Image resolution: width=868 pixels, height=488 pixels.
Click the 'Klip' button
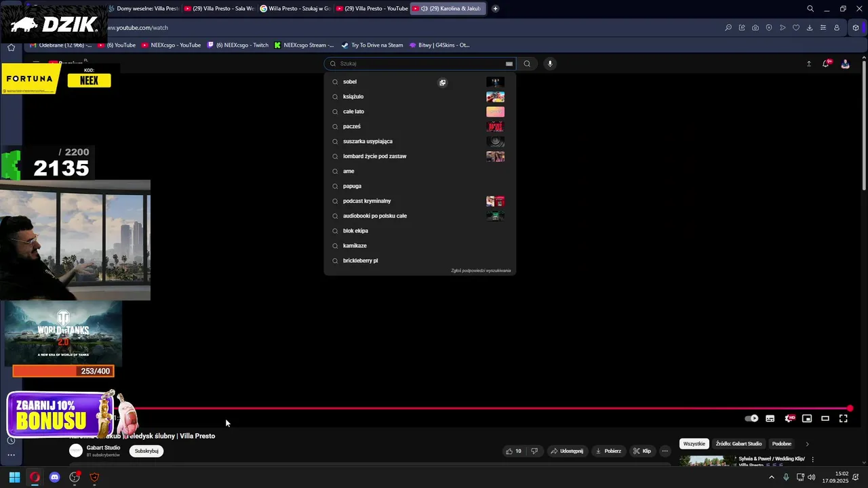[642, 451]
